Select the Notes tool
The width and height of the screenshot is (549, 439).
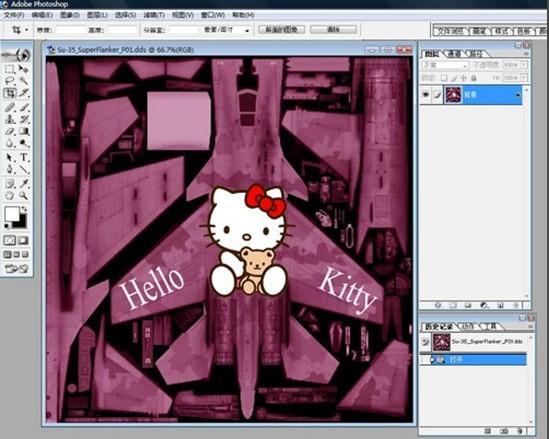click(10, 183)
